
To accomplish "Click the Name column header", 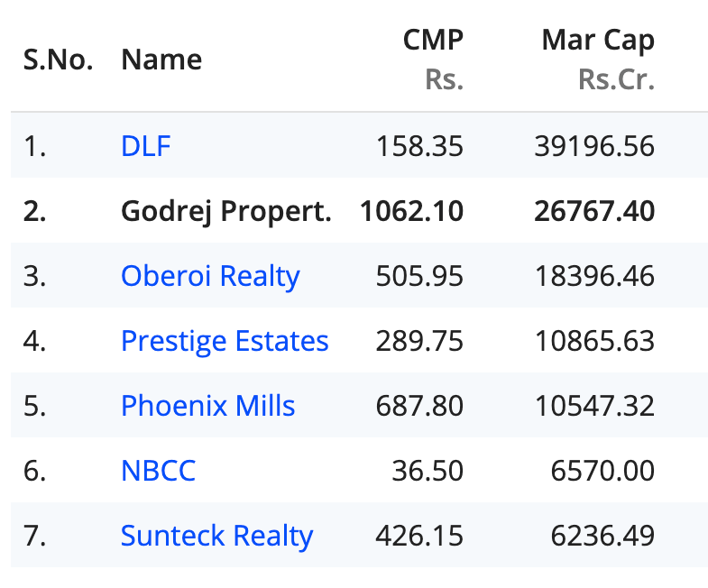I will pyautogui.click(x=161, y=60).
